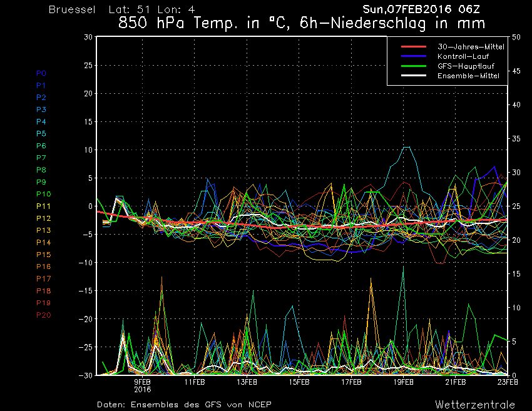532x411 pixels.
Task: Select the GFS-Hauptlauf legend text
Action: tap(466, 66)
